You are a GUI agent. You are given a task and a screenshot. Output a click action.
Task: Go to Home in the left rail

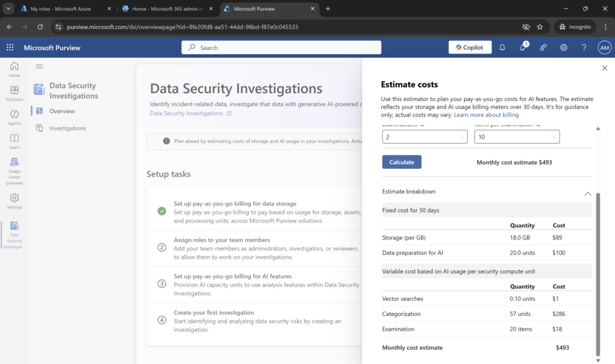(x=14, y=69)
